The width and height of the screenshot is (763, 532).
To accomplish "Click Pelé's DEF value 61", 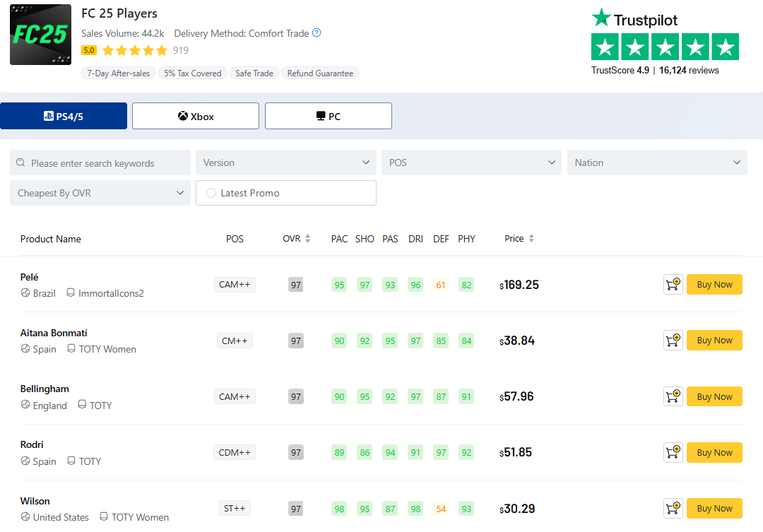I will [x=441, y=285].
